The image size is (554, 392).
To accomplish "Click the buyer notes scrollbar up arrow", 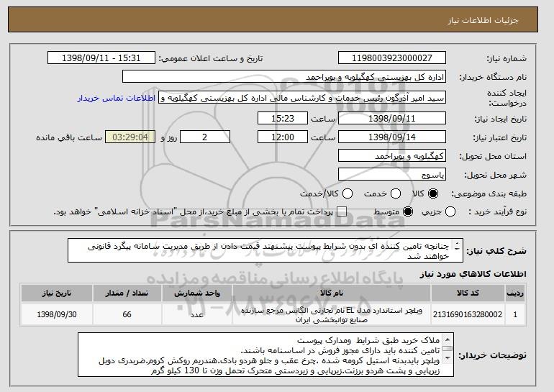I will point(448,339).
